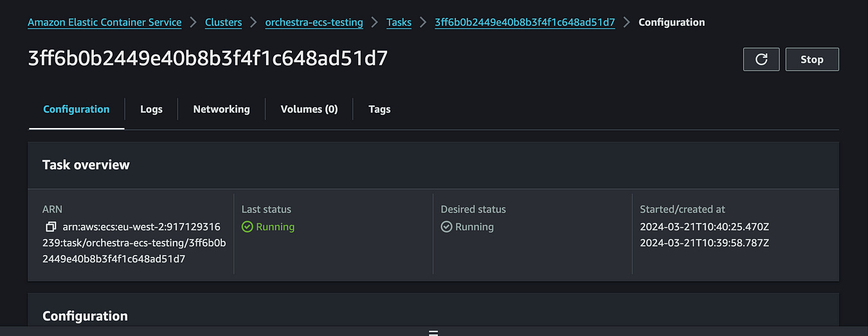Click the bottom panel drag handle icon
The height and width of the screenshot is (336, 868).
click(x=433, y=333)
